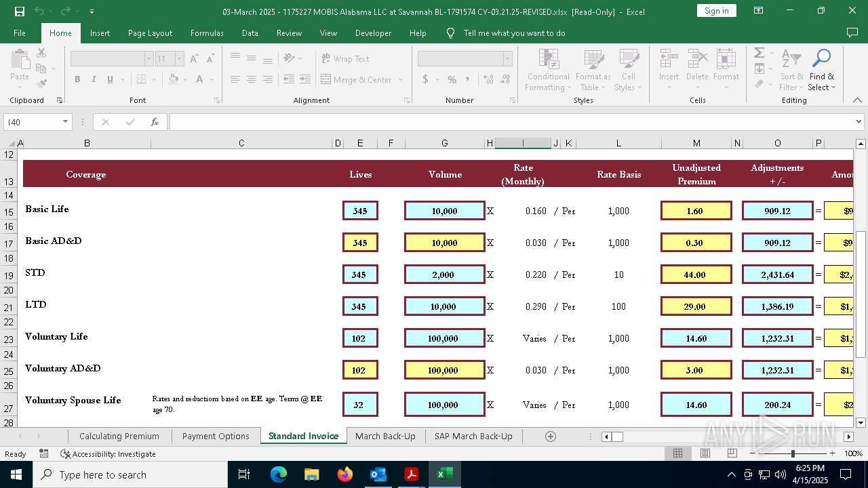868x488 pixels.
Task: Expand the Name Box dropdown
Action: tap(66, 122)
